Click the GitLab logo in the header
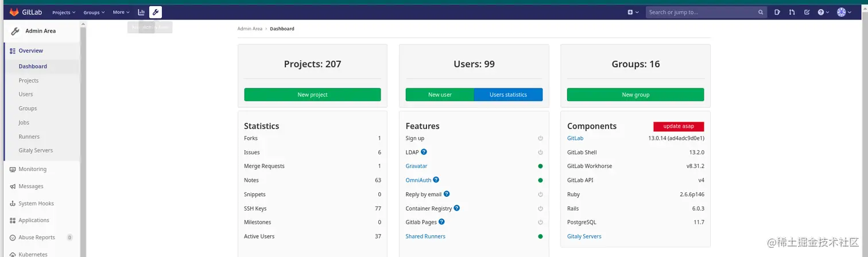Image resolution: width=868 pixels, height=257 pixels. tap(25, 12)
